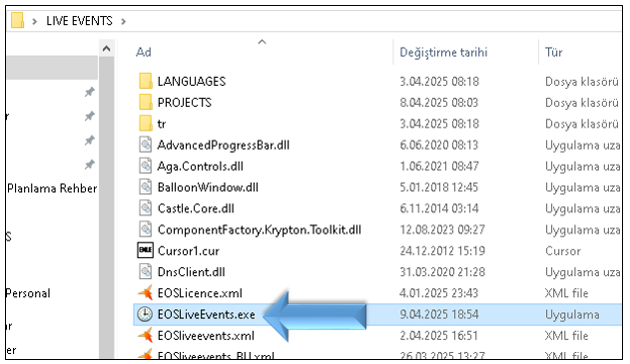Select Cursor1.cur file name

click(189, 251)
